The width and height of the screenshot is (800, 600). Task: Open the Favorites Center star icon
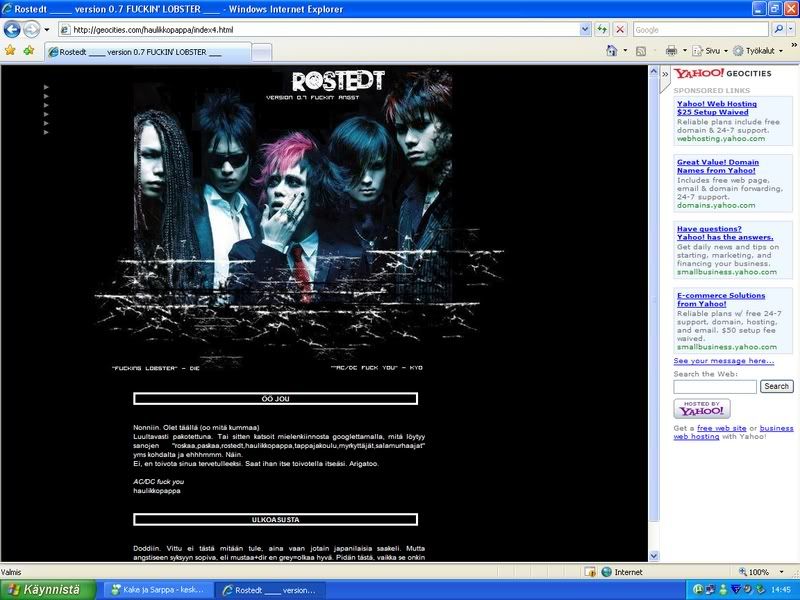tap(10, 50)
